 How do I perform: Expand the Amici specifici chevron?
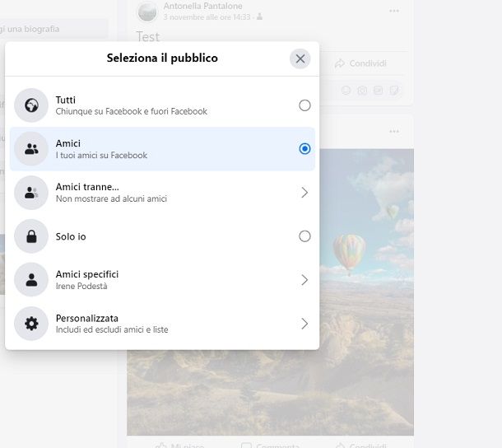304,280
